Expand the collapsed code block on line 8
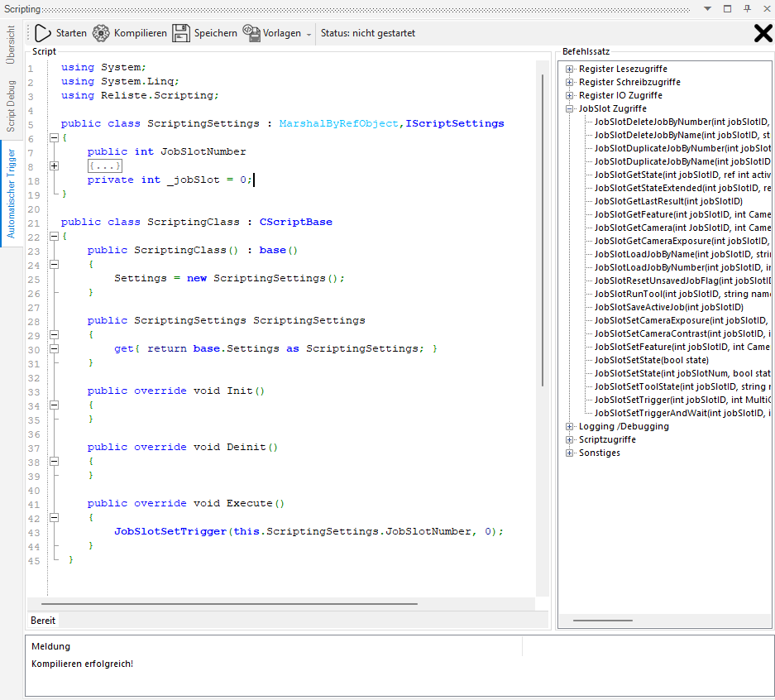This screenshot has height=700, width=775. point(54,166)
